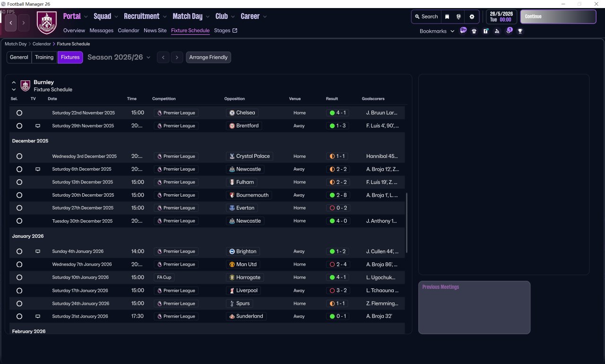Click the back navigation arrow
Screen dimensions: 605x364
tap(11, 23)
